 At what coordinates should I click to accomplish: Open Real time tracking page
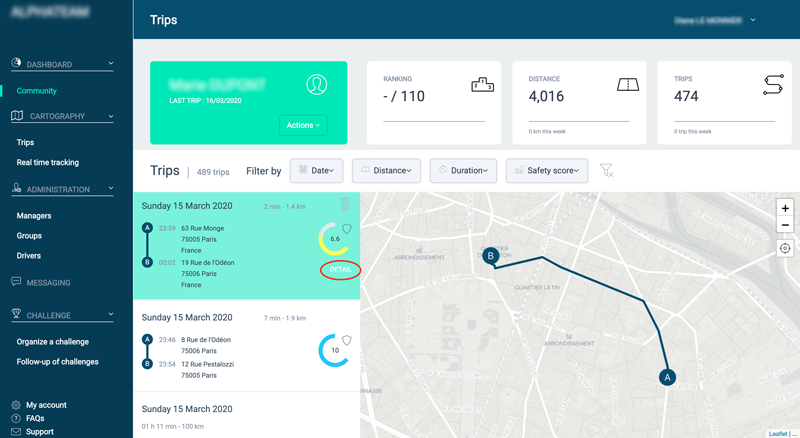(47, 162)
